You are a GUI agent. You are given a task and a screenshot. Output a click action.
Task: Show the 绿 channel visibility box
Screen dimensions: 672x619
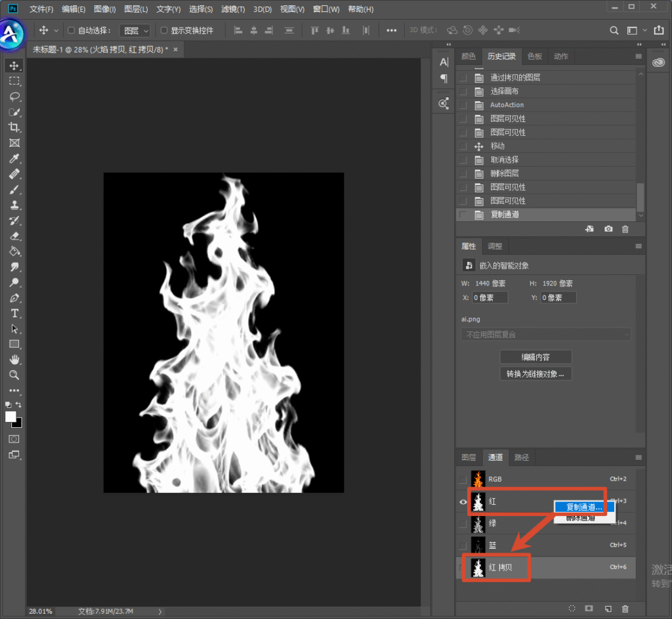tap(463, 523)
